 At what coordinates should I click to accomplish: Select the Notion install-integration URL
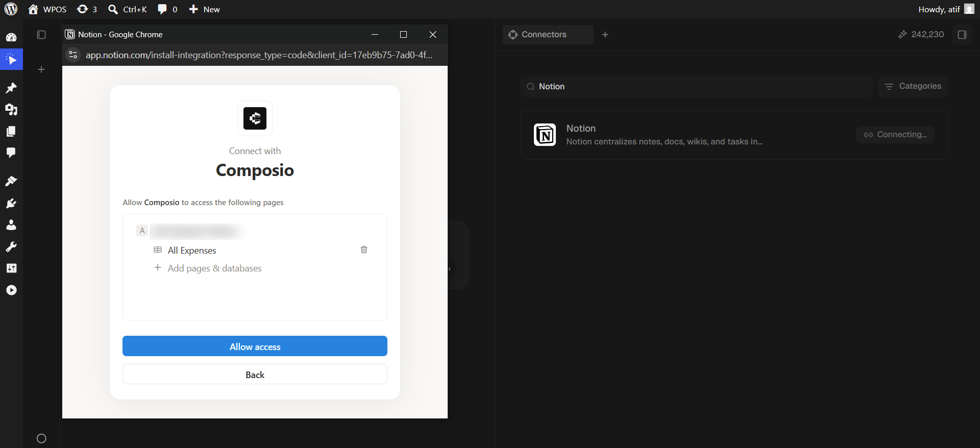[259, 55]
